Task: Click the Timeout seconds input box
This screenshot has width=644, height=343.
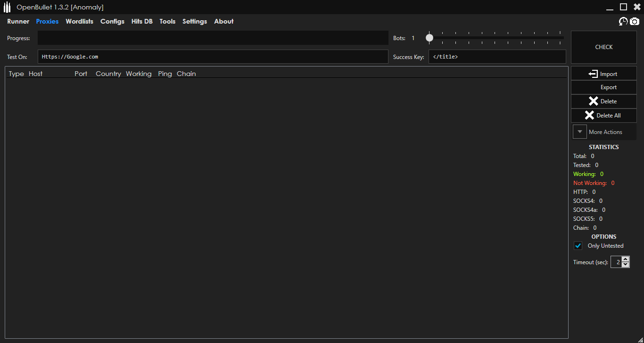Action: pos(616,262)
